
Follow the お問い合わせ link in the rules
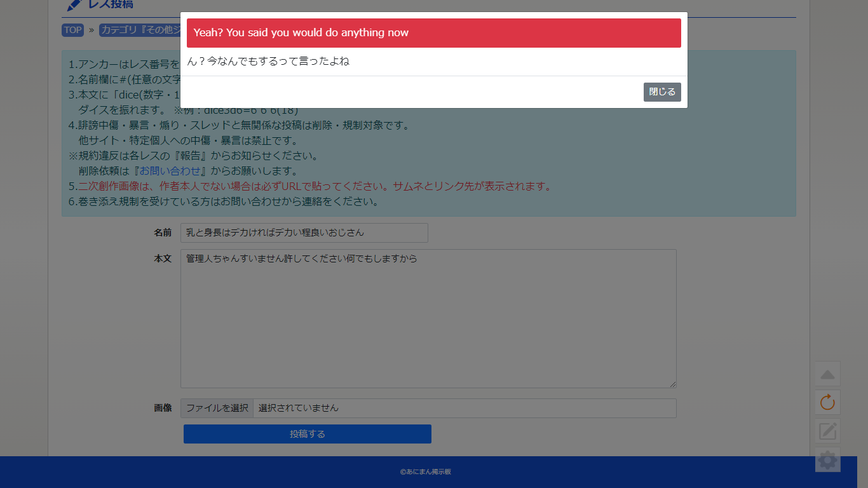173,171
